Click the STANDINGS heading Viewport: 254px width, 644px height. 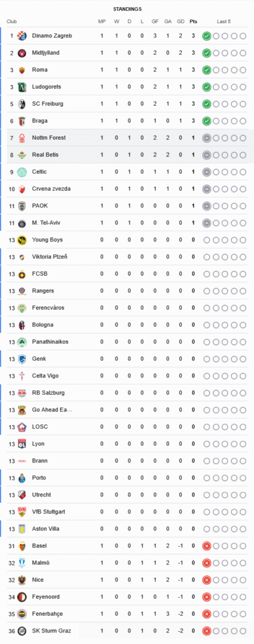coord(128,8)
